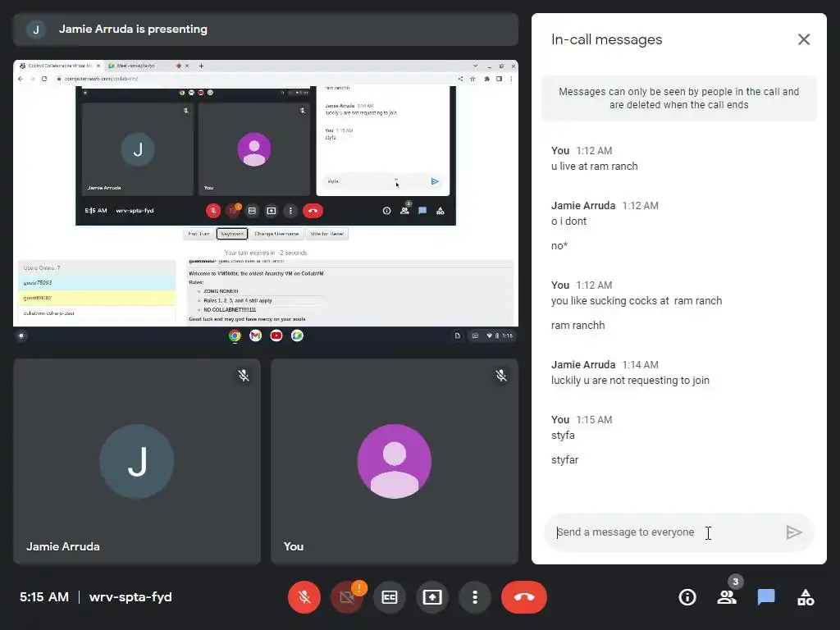
Task: Toggle captions with the CC button
Action: coord(390,597)
